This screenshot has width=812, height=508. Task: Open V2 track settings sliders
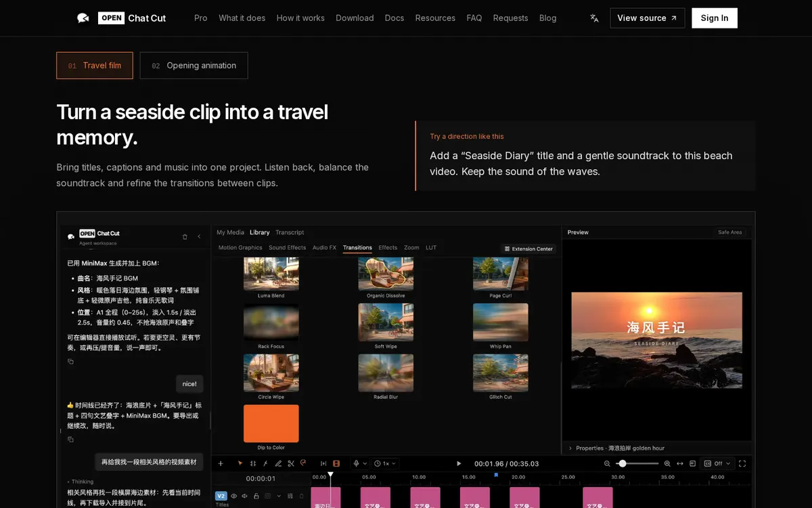pyautogui.click(x=290, y=496)
